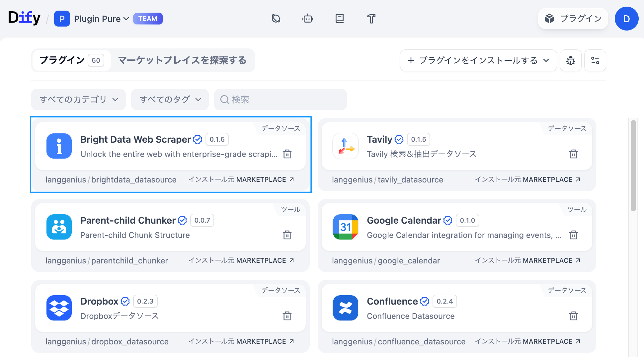644x357 pixels.
Task: Delete the Bright Data Web Scraper plugin
Action: [287, 154]
